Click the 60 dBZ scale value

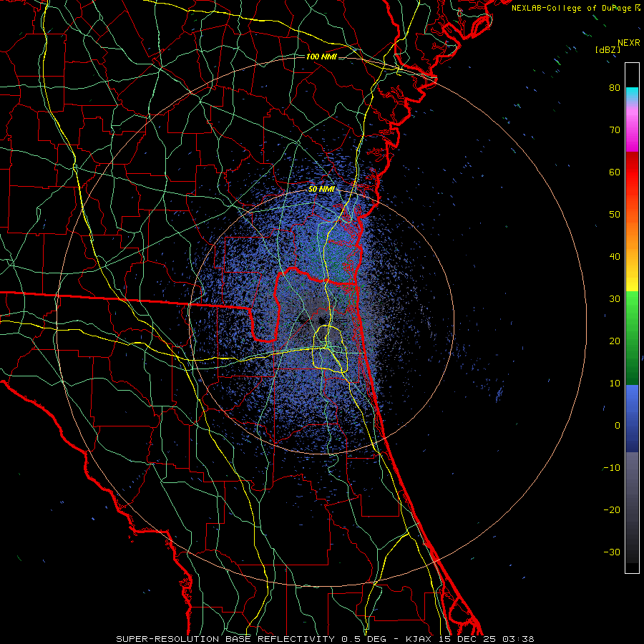[x=615, y=172]
